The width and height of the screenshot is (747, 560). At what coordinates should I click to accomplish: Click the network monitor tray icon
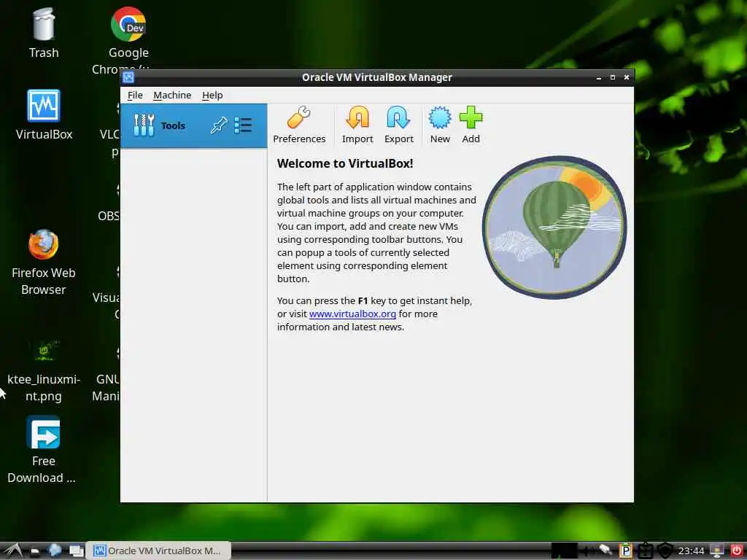coord(717,551)
